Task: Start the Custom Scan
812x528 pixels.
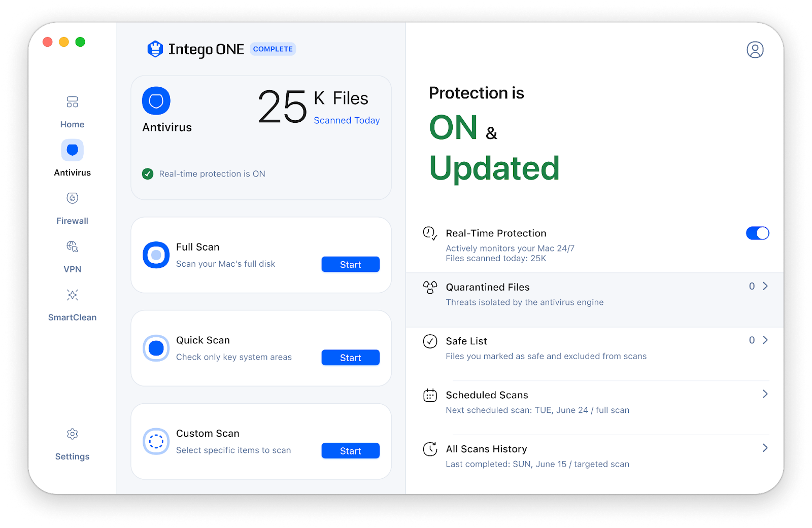Action: (350, 451)
